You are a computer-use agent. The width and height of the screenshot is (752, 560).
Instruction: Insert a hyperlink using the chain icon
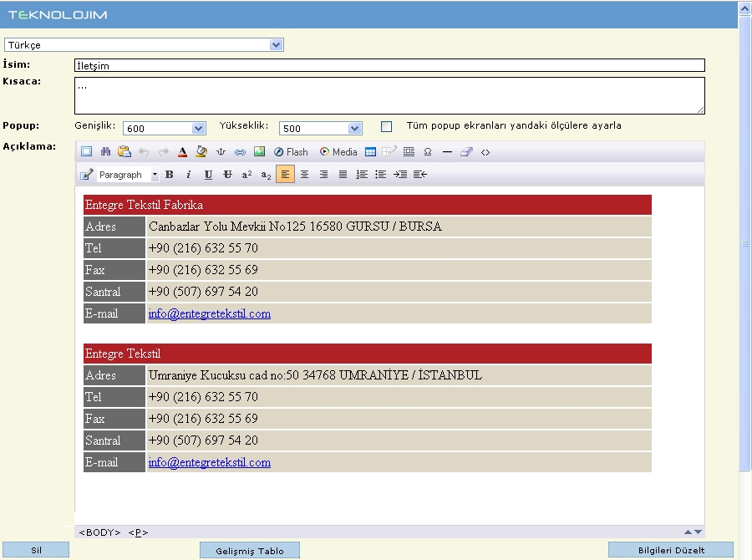point(240,152)
